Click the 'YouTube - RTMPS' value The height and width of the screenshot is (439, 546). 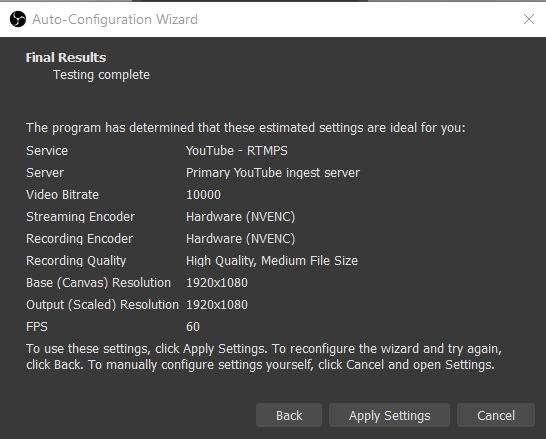[x=237, y=151]
